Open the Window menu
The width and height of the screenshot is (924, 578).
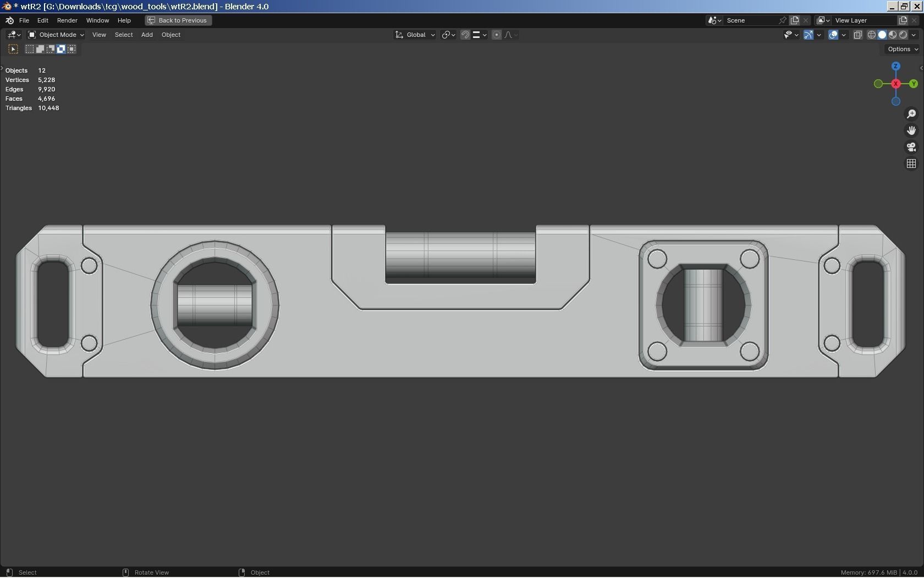click(x=97, y=20)
